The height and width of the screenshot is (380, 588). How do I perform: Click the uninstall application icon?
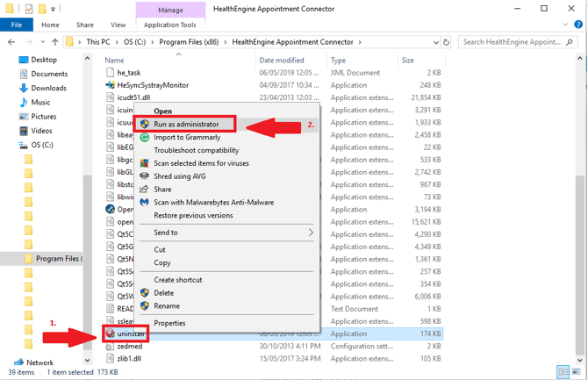click(x=110, y=333)
